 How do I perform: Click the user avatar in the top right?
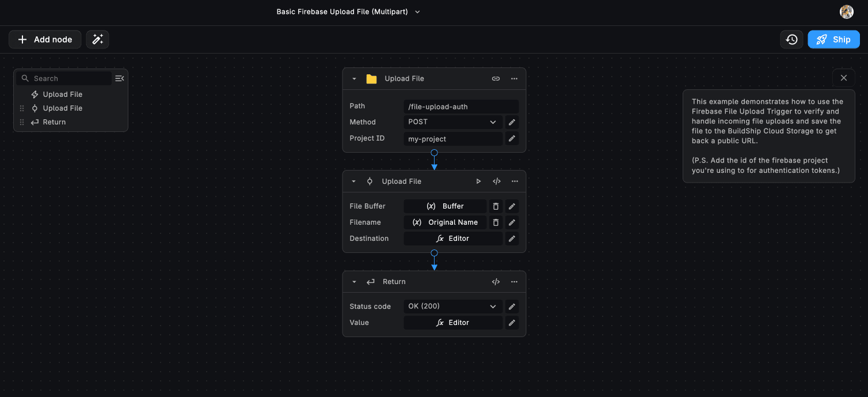pyautogui.click(x=846, y=12)
